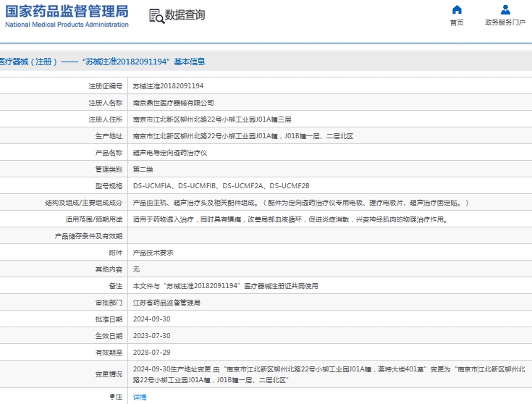Click the 产品储存条件及有效期 field label
The height and width of the screenshot is (404, 532).
(88, 236)
